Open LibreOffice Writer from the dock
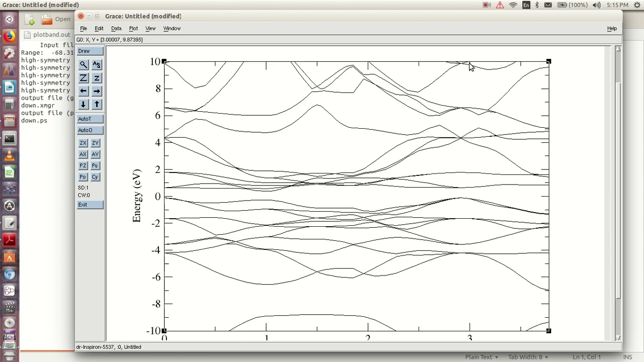The width and height of the screenshot is (644, 362). (10, 87)
